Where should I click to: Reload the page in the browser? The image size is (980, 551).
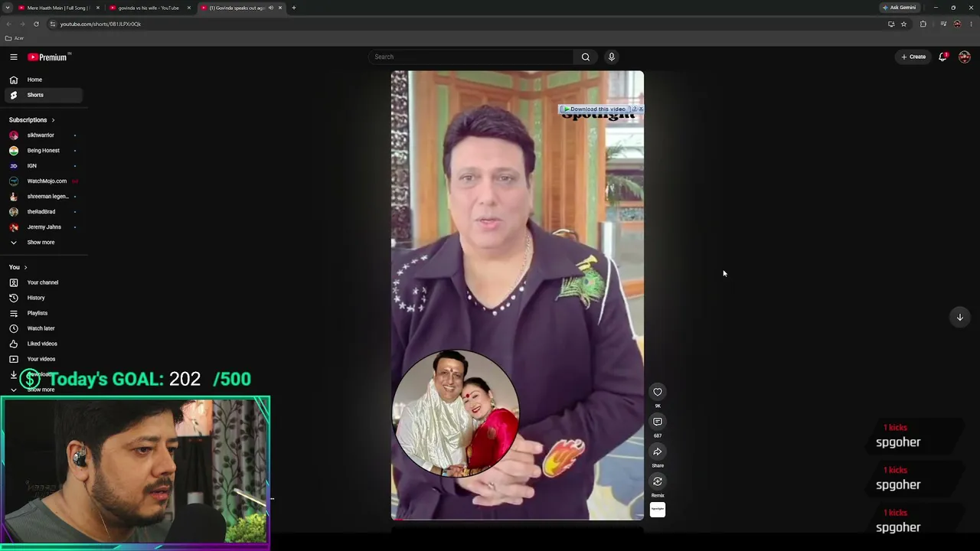point(36,24)
